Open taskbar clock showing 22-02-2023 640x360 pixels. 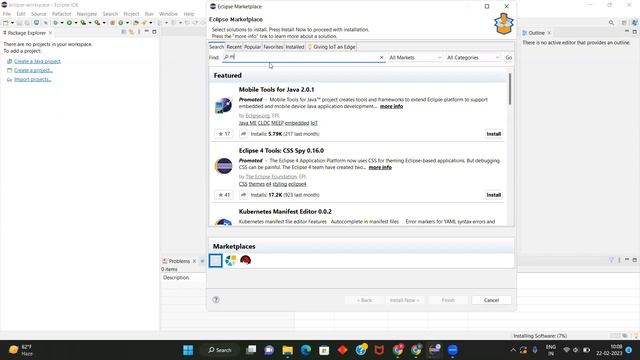click(x=609, y=350)
